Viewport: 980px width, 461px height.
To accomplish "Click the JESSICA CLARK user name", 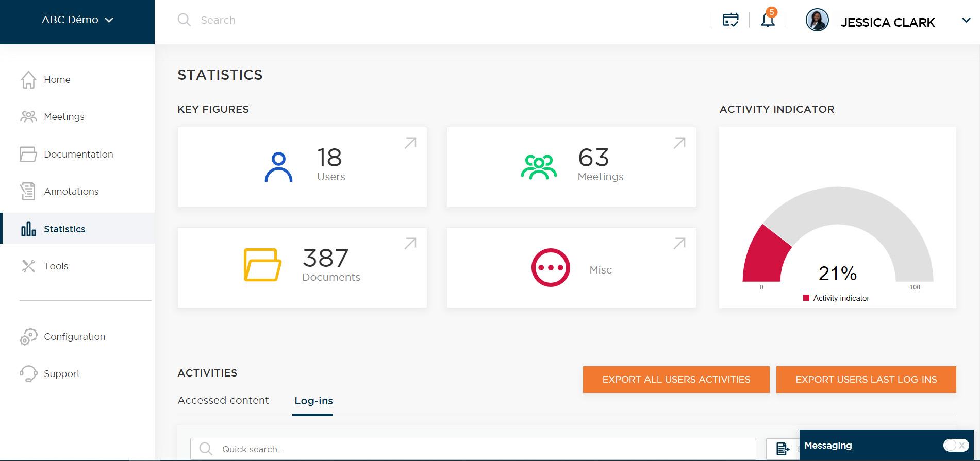I will click(888, 22).
